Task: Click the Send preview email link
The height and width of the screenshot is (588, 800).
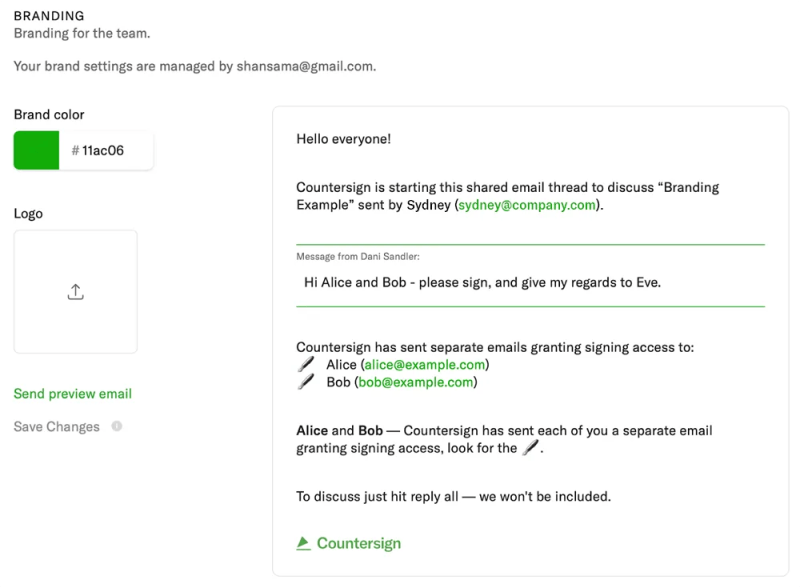Action: [x=72, y=394]
